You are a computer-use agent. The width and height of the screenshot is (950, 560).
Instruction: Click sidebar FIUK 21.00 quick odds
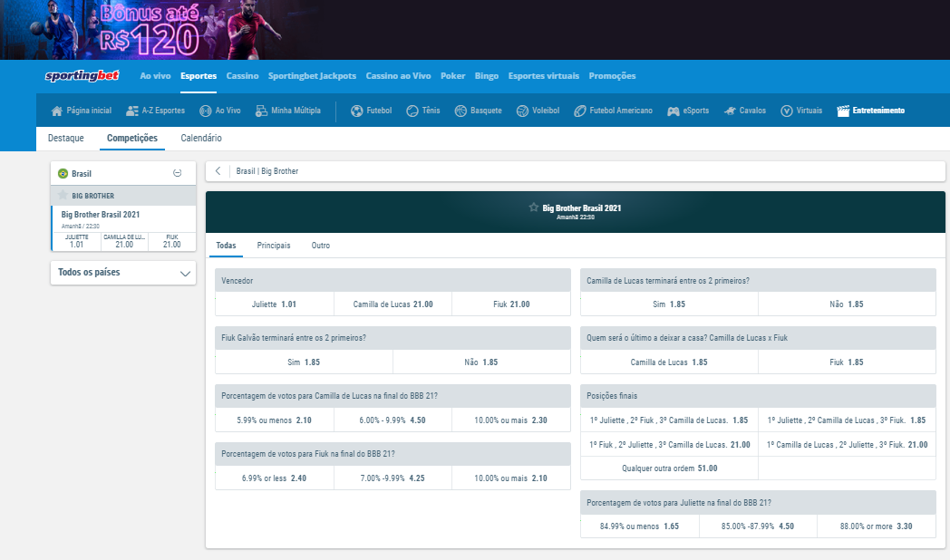click(172, 241)
